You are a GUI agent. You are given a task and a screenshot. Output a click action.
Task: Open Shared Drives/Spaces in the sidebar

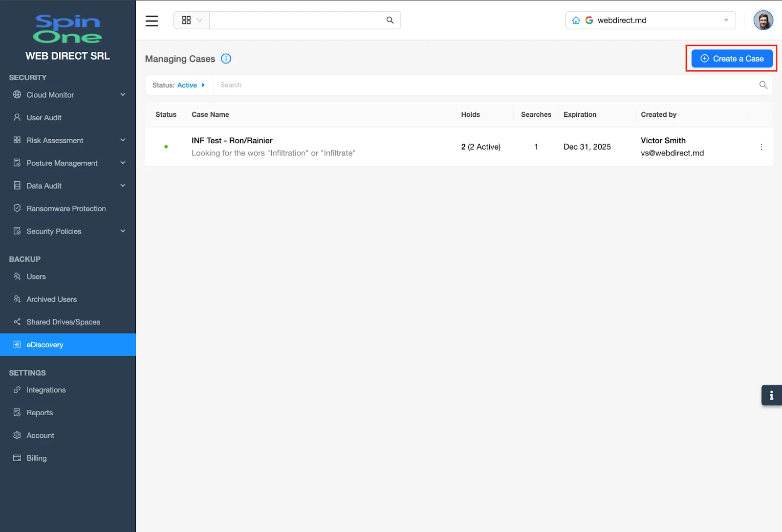(x=63, y=321)
